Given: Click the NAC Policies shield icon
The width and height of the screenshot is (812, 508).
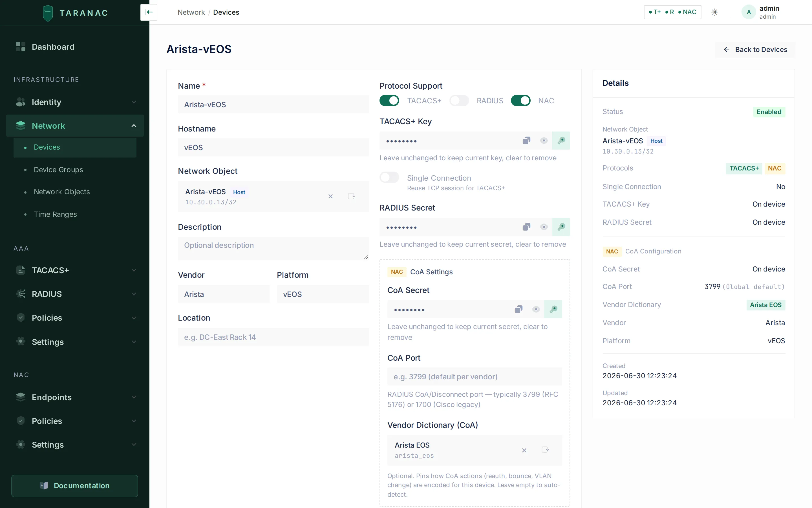Looking at the screenshot, I should 21,421.
